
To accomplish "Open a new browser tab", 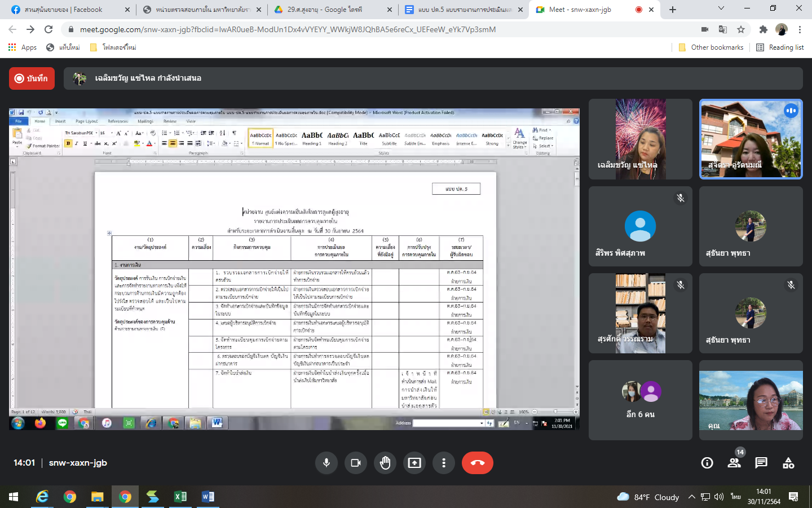I will [x=673, y=10].
